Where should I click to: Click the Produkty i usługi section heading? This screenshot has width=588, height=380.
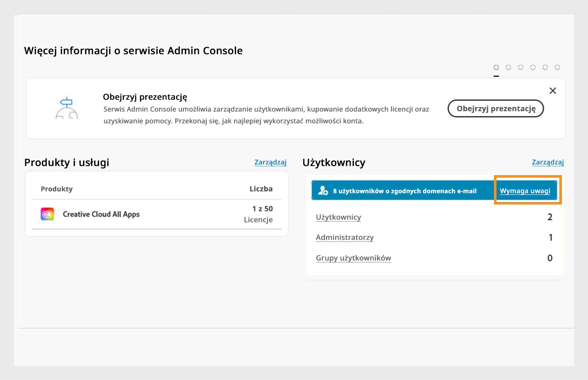[67, 163]
